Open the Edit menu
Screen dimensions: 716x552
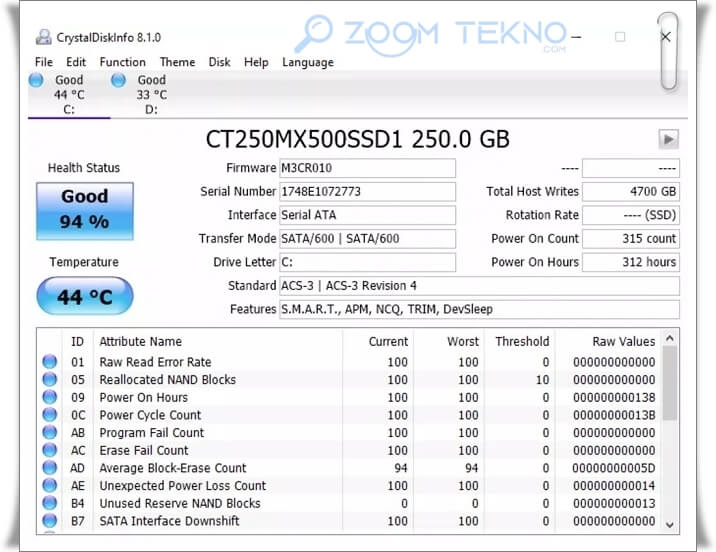pyautogui.click(x=76, y=62)
